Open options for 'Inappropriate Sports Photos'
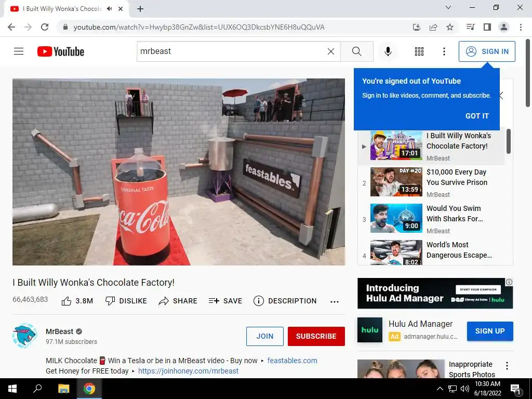532x399 pixels. tap(507, 366)
